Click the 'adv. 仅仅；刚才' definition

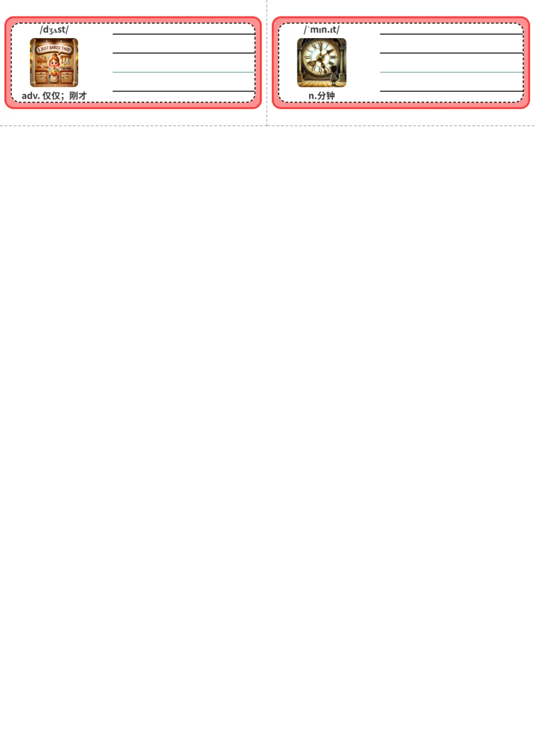click(x=54, y=96)
